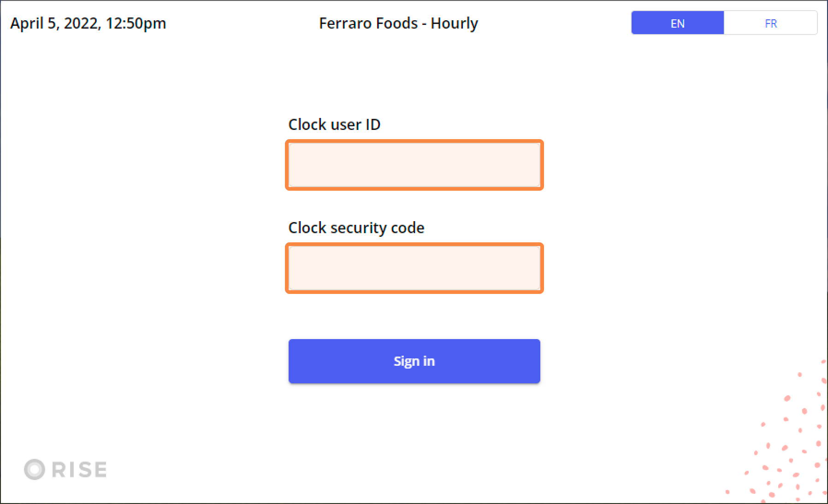Viewport: 828px width, 504px height.
Task: Select the FR language tab
Action: click(x=770, y=23)
